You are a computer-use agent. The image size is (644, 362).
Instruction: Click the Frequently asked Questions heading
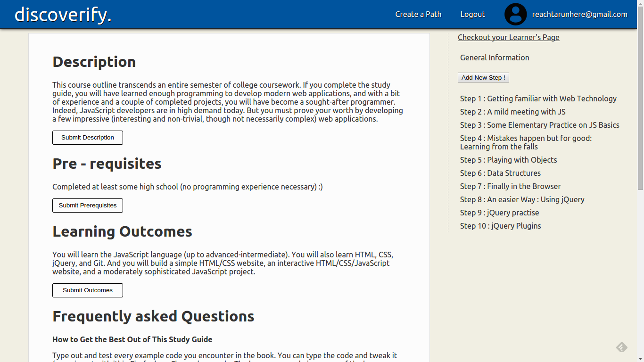coord(153,316)
